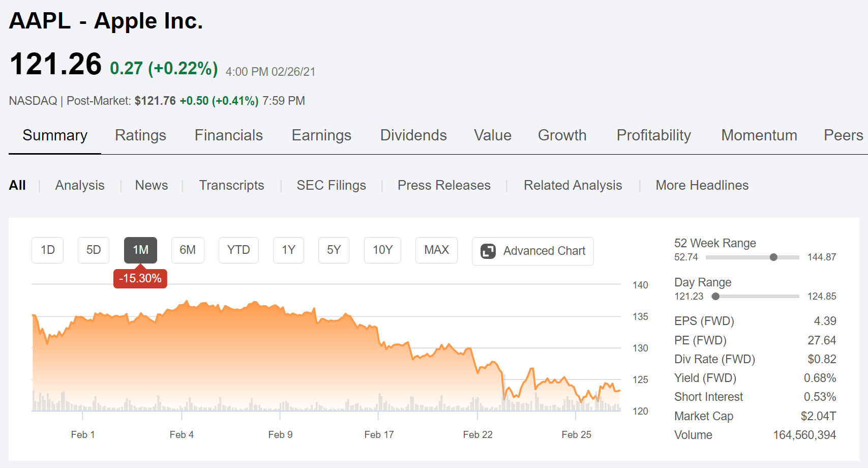868x468 pixels.
Task: Open the Ratings tab
Action: point(140,135)
